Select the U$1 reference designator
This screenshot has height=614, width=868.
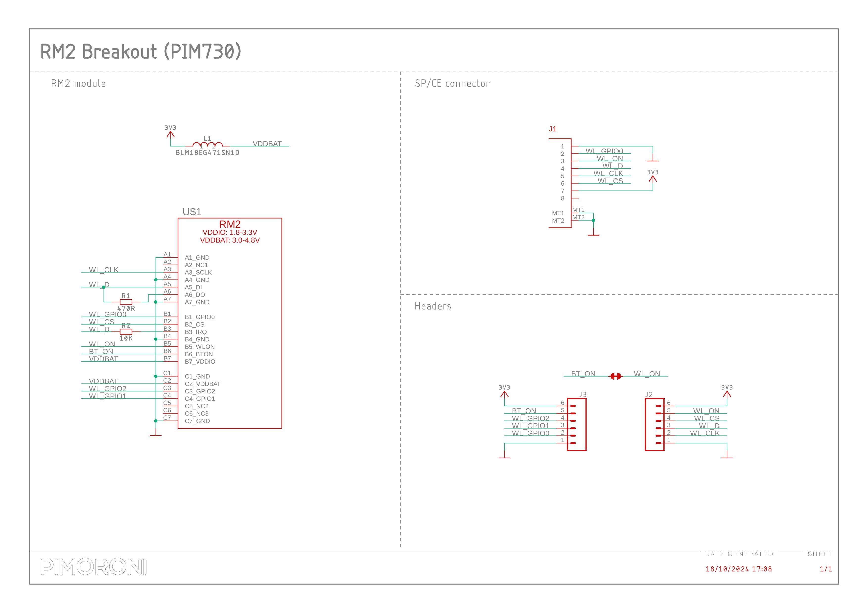[x=192, y=212]
